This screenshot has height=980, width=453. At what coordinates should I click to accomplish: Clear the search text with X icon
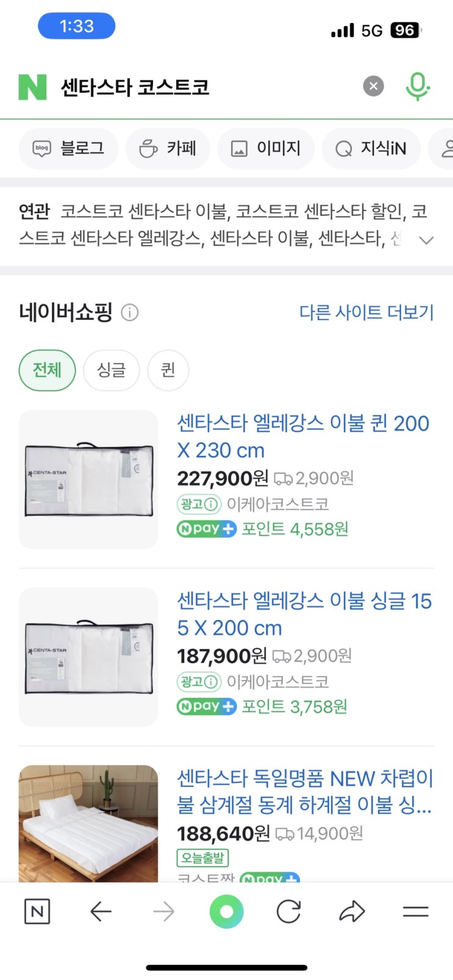pyautogui.click(x=374, y=87)
